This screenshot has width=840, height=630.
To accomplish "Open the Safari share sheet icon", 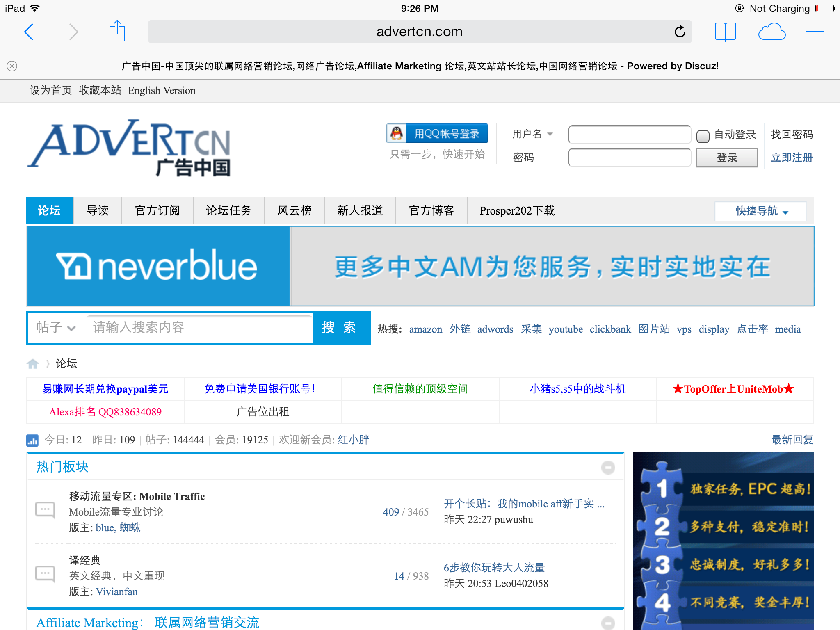I will pos(117,31).
